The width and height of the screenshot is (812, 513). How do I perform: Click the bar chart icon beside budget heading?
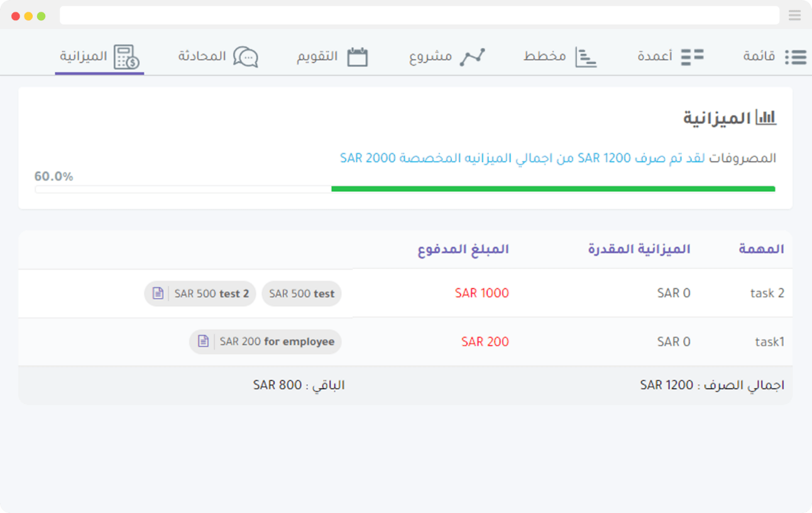[766, 118]
